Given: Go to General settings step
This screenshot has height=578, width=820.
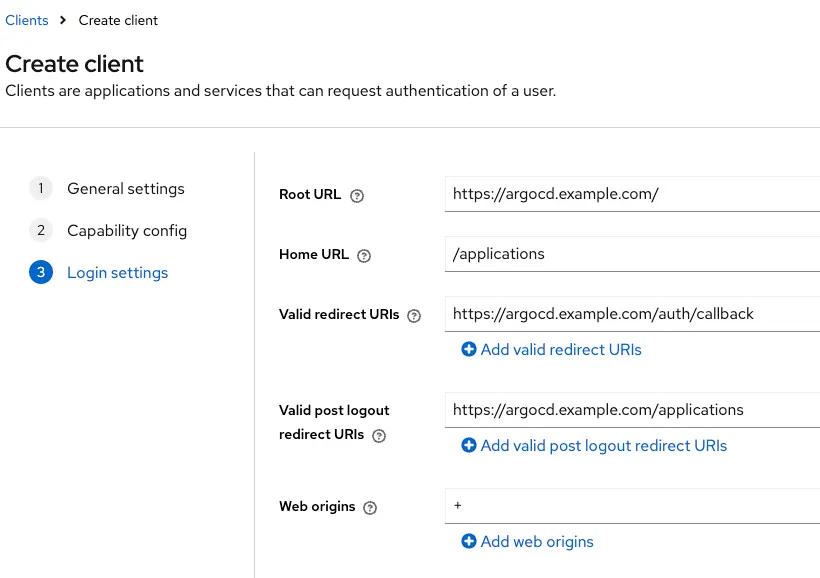Looking at the screenshot, I should click(x=125, y=189).
